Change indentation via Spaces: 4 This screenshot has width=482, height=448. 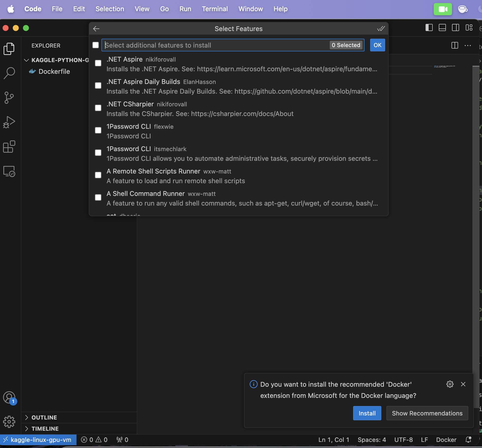point(372,440)
